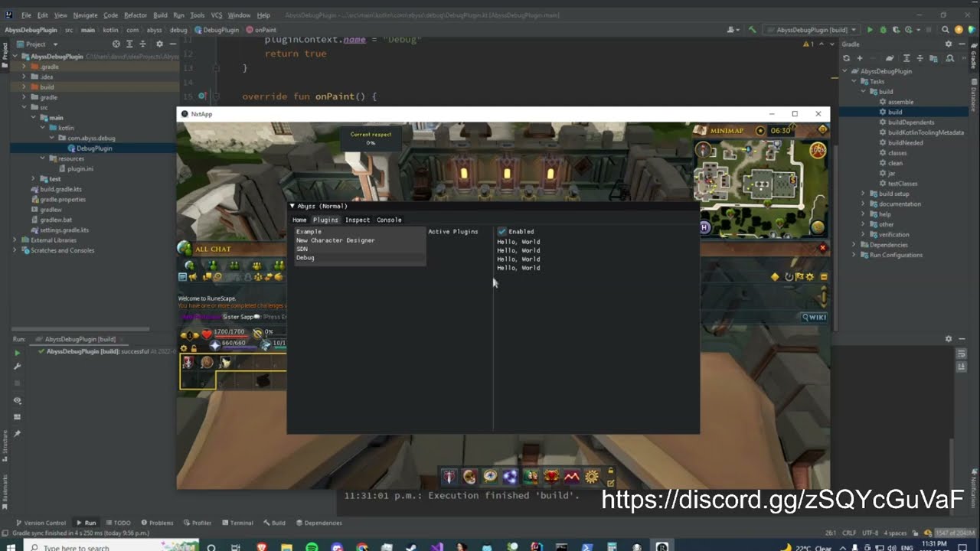The image size is (980, 551).
Task: Select New Character Designer plugin
Action: (x=361, y=240)
